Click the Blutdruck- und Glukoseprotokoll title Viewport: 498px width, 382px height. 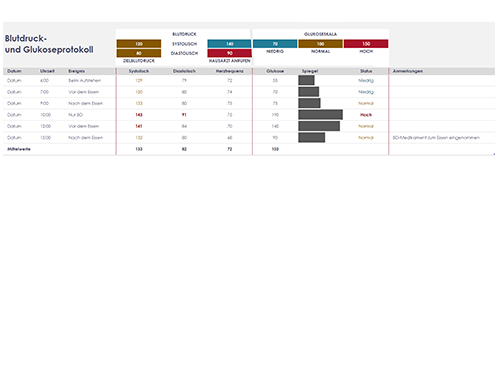click(x=49, y=44)
